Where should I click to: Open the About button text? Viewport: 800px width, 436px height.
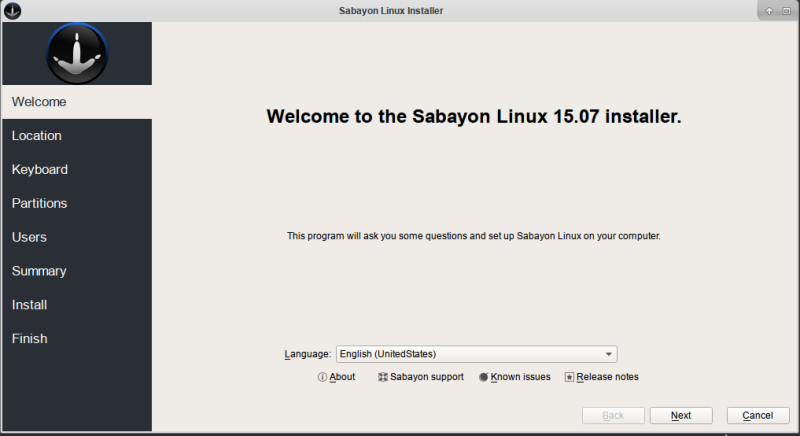pos(342,377)
